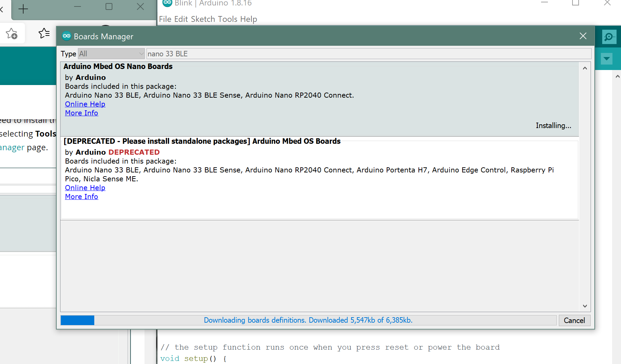The image size is (621, 364).
Task: Click the download progress bar
Action: [x=308, y=320]
